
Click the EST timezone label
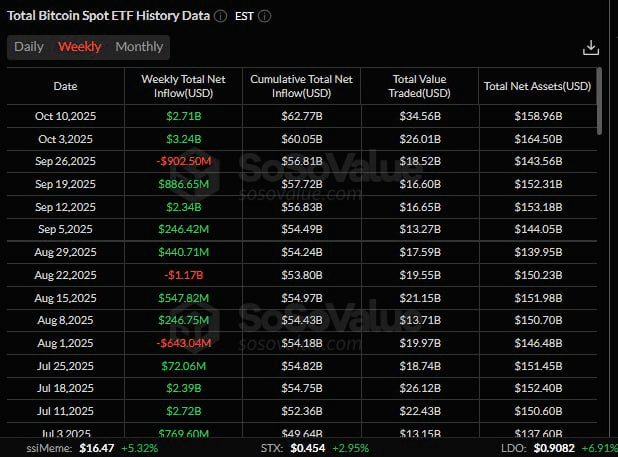pos(244,17)
